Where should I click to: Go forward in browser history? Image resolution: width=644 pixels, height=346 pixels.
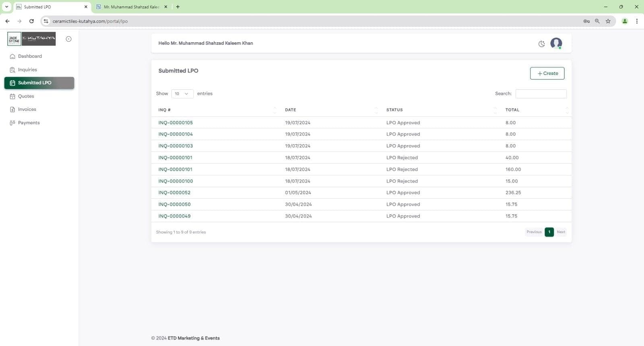tap(19, 21)
